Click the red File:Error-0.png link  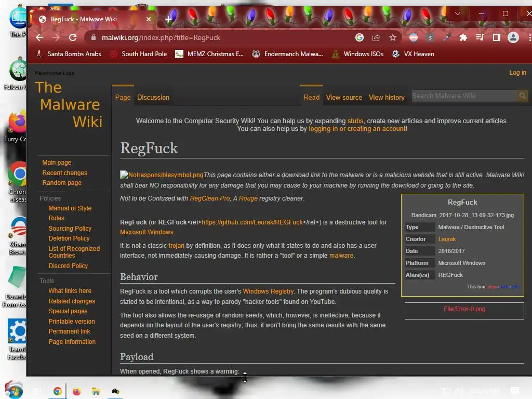click(x=464, y=309)
